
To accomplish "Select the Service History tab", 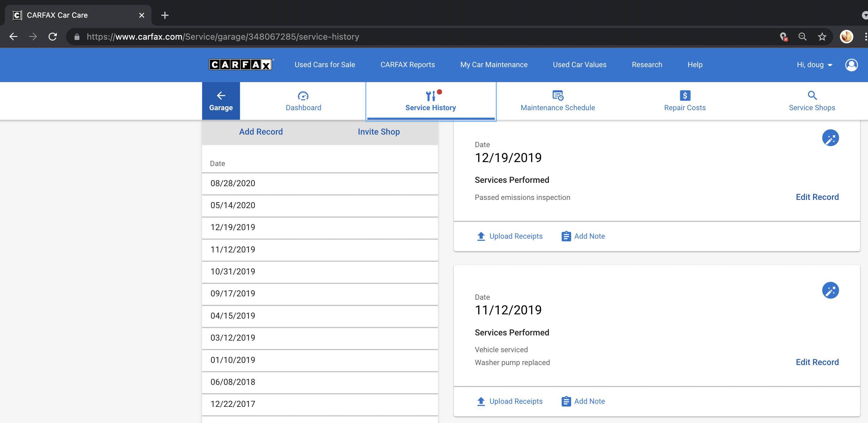I will (431, 101).
